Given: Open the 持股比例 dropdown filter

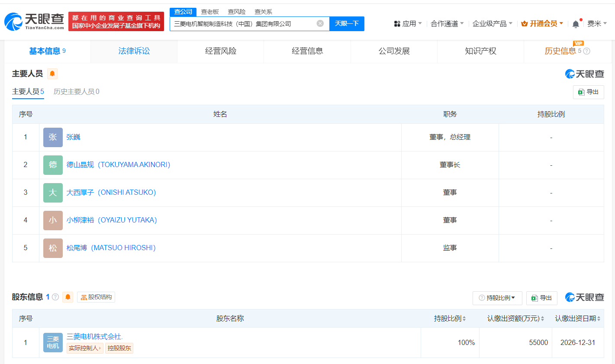Looking at the screenshot, I should tap(497, 298).
